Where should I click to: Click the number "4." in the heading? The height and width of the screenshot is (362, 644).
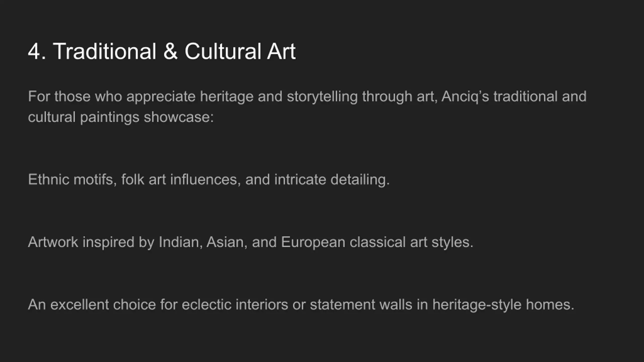(37, 51)
